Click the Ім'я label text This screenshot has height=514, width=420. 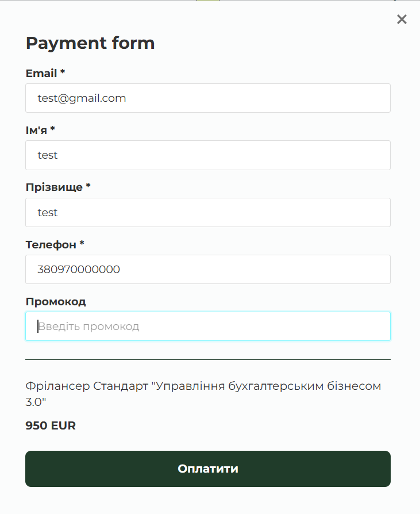tap(37, 130)
